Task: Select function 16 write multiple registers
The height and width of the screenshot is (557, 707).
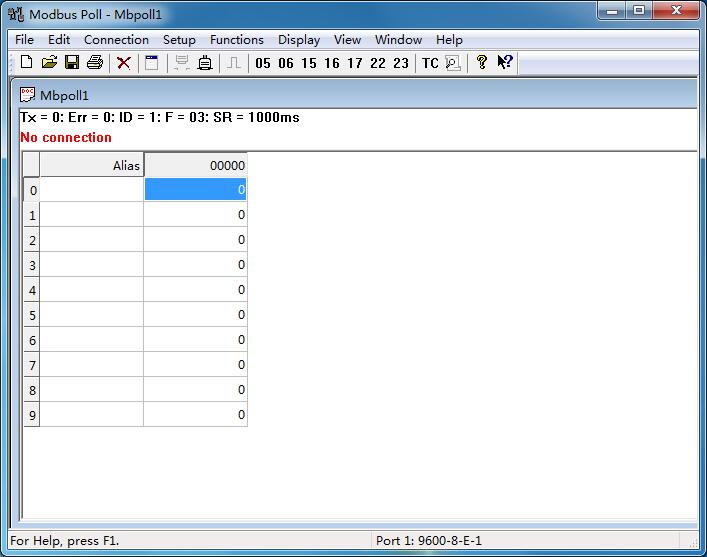Action: (x=332, y=63)
